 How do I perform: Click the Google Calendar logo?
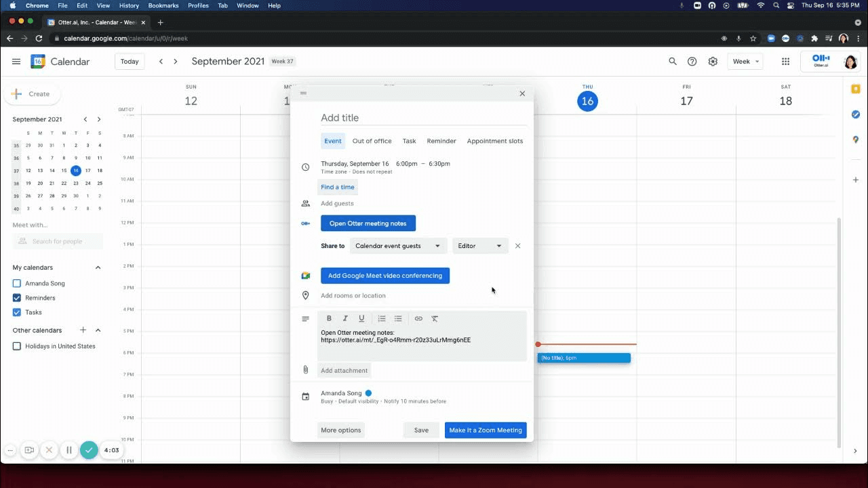click(x=38, y=61)
